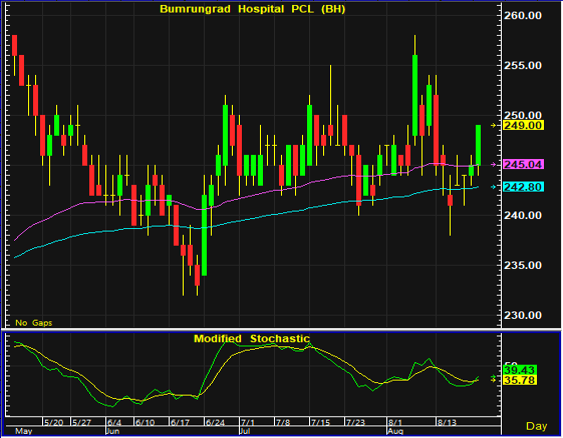
Task: Click the 5/27 date axis label
Action: (x=82, y=422)
